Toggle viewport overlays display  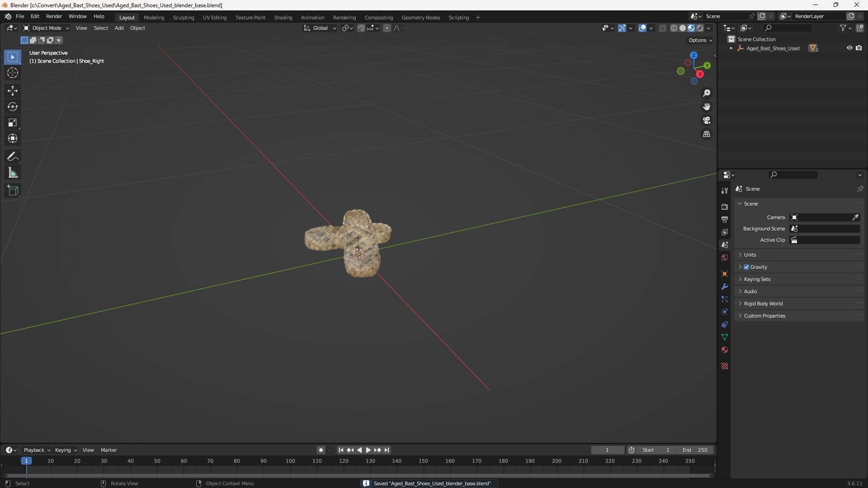point(642,28)
